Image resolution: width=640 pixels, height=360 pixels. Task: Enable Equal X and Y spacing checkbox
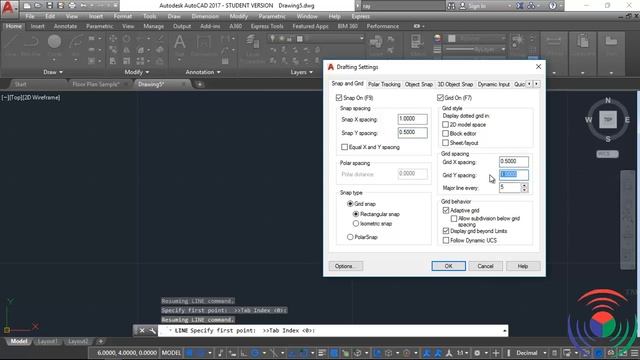tap(344, 147)
